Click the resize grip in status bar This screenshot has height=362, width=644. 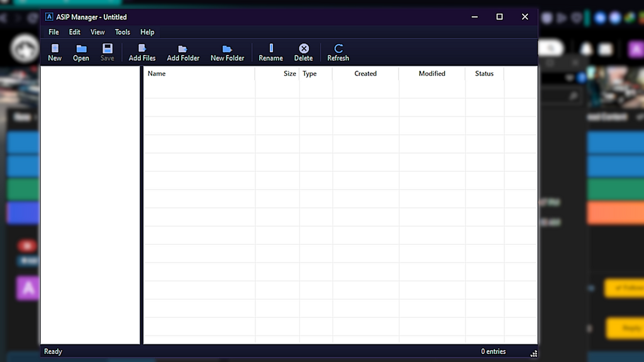[x=533, y=354]
